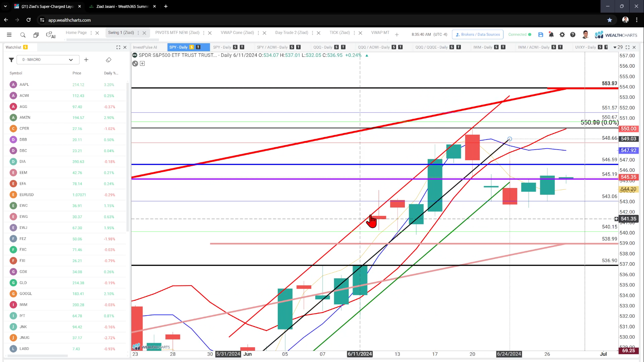Screen dimensions: 644x362
Task: Open PIVOTS MTF NEW tab options menu
Action: 204,33
